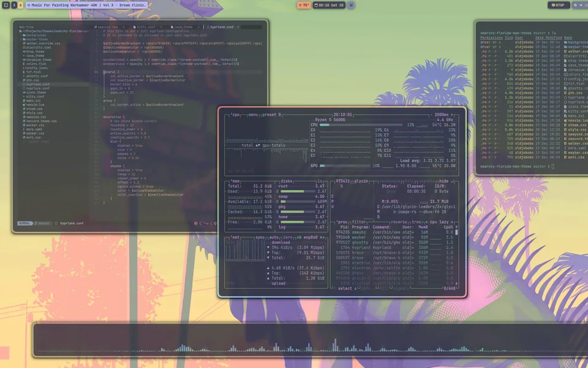Open the 75° weather widget
The image size is (588, 368).
[x=304, y=6]
